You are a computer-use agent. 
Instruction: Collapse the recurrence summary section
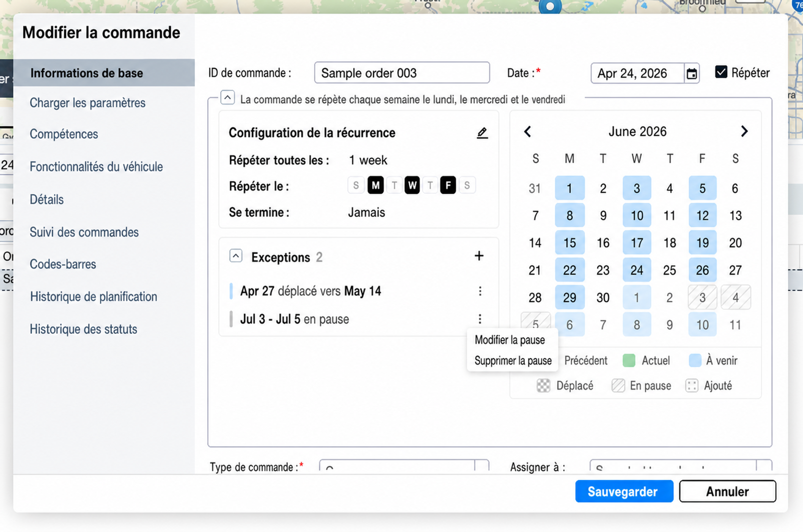coord(228,97)
